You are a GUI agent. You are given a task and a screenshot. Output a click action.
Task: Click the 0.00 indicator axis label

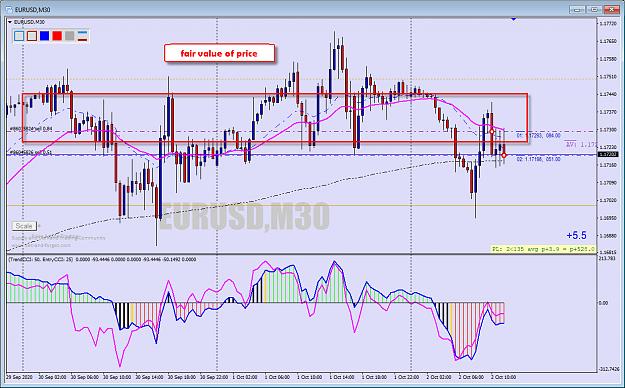(x=603, y=303)
